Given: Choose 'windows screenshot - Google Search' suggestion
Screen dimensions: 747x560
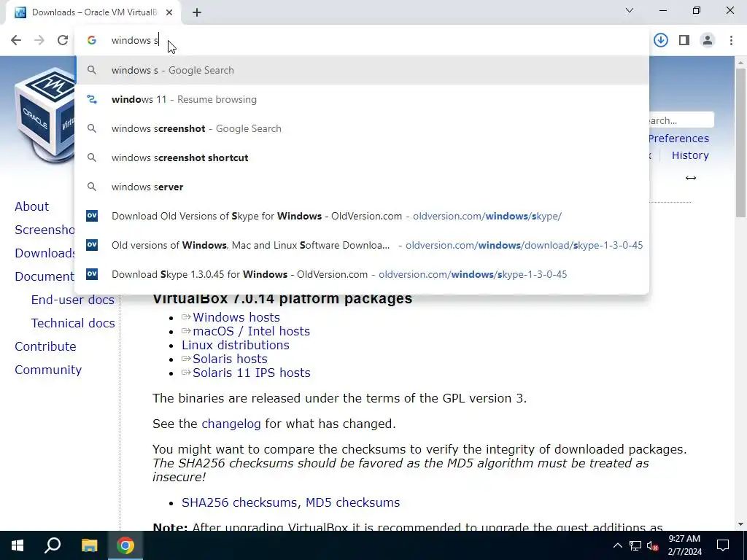Looking at the screenshot, I should pos(362,128).
